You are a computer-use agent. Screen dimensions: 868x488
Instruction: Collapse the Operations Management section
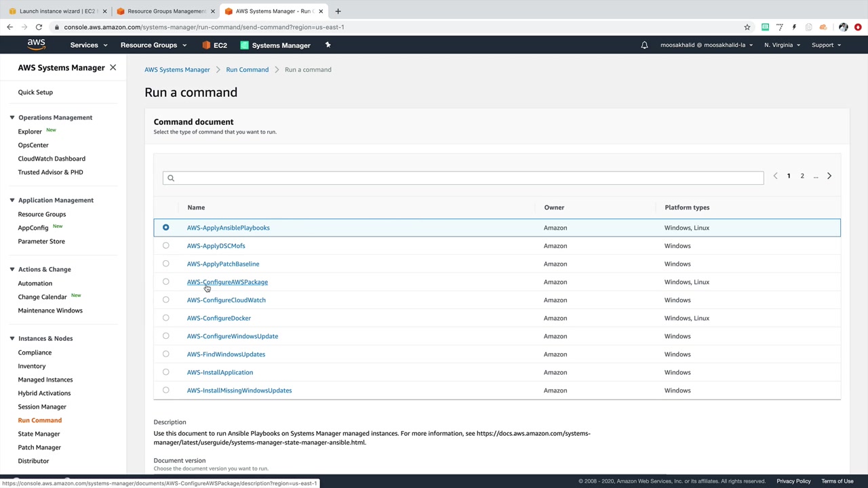coord(12,117)
